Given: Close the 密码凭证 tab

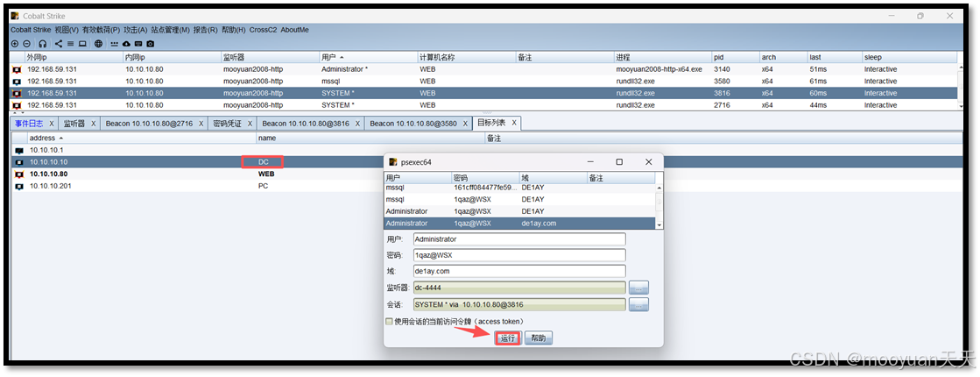Looking at the screenshot, I should (250, 123).
